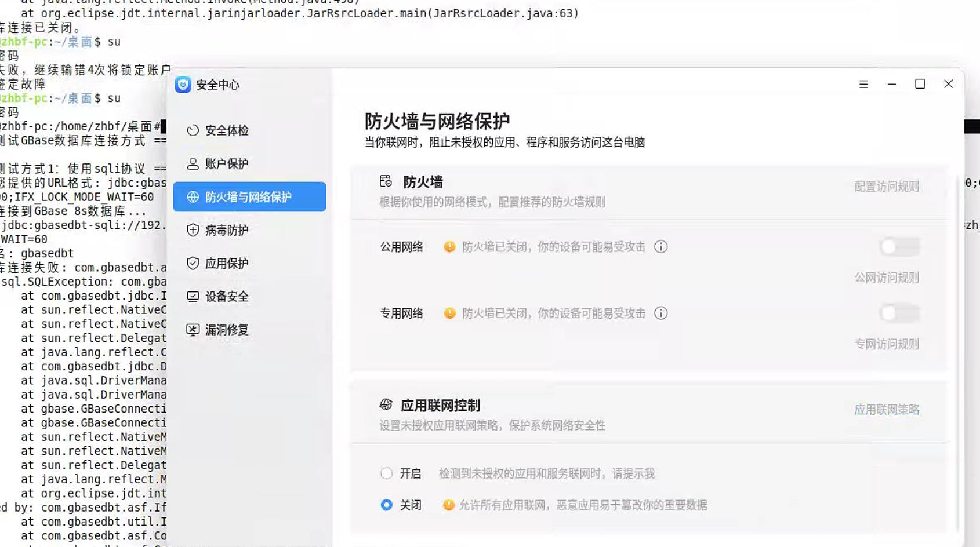
Task: Click the 安全体检 sidebar icon
Action: [193, 130]
